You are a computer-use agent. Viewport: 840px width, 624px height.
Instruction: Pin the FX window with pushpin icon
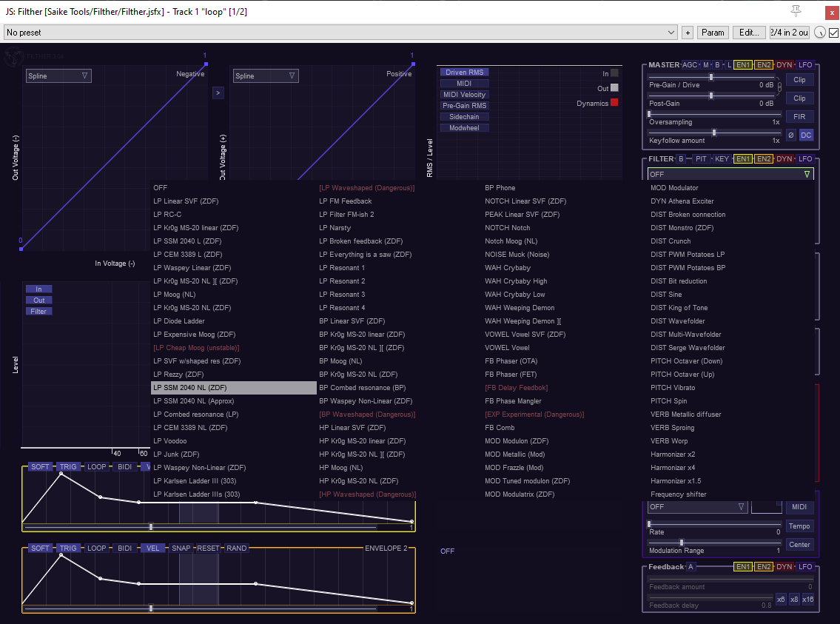click(796, 10)
